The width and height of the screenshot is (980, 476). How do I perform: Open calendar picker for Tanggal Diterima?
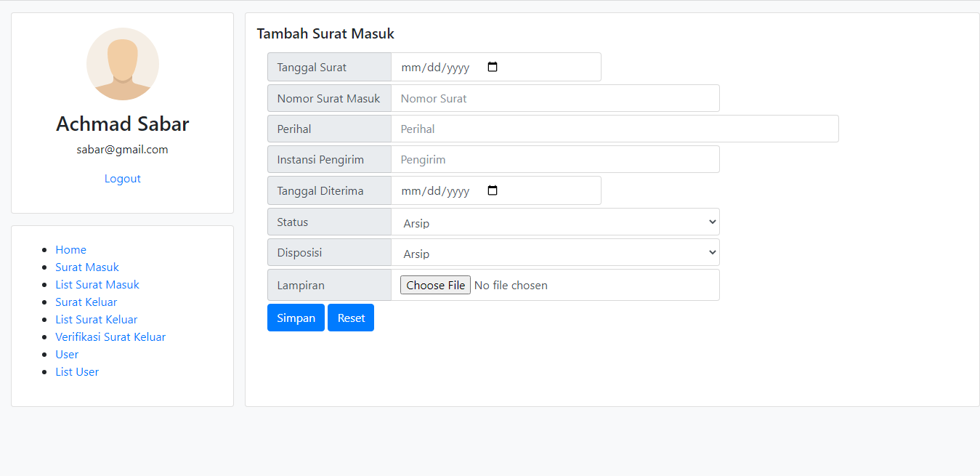click(493, 191)
